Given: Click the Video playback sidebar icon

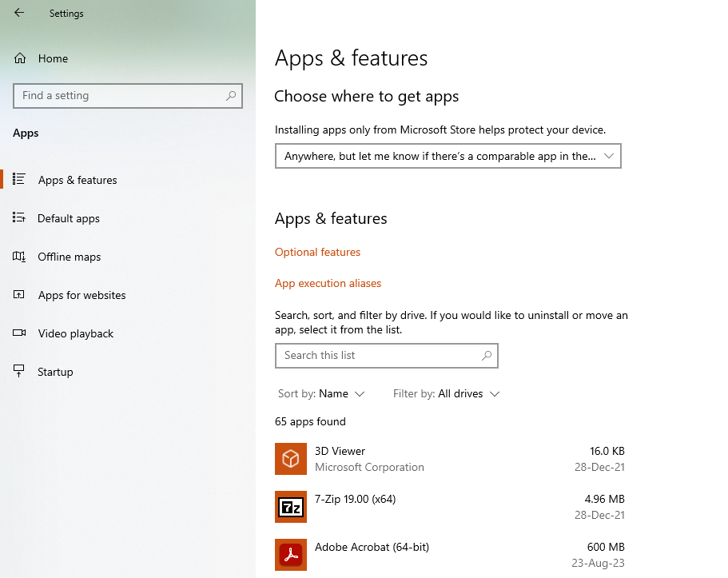Looking at the screenshot, I should tap(19, 333).
